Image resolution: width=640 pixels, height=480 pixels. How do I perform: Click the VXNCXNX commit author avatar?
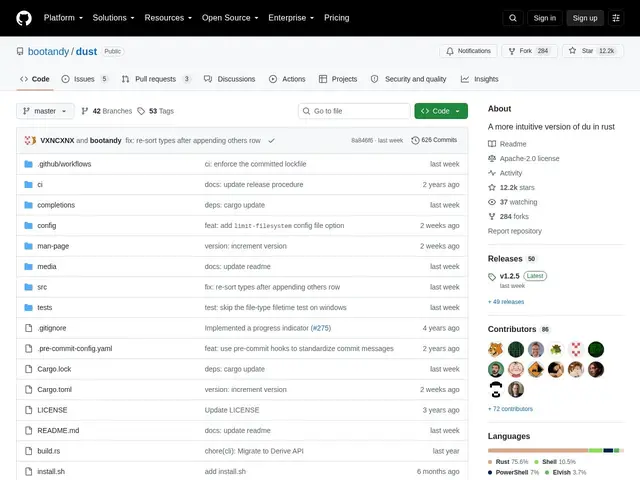point(30,140)
